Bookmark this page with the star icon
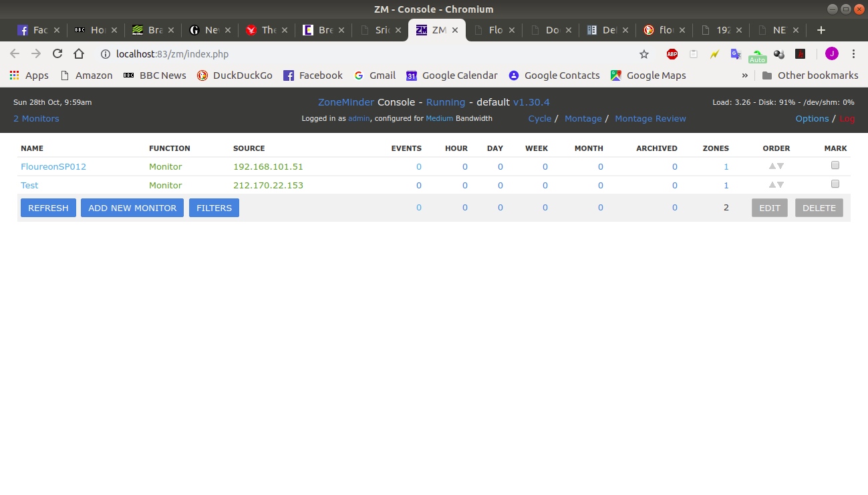Viewport: 868px width, 495px height. [x=644, y=54]
